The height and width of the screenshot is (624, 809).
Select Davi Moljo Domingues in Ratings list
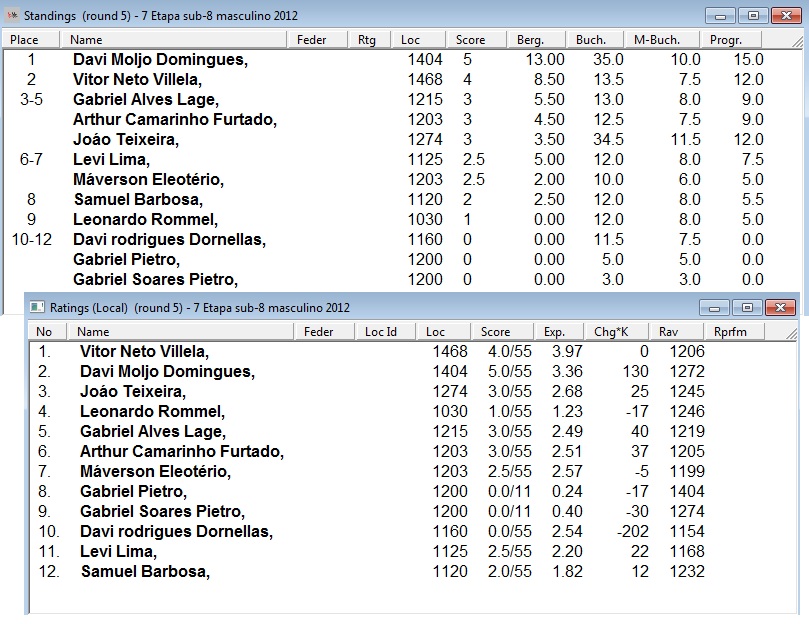(x=168, y=372)
